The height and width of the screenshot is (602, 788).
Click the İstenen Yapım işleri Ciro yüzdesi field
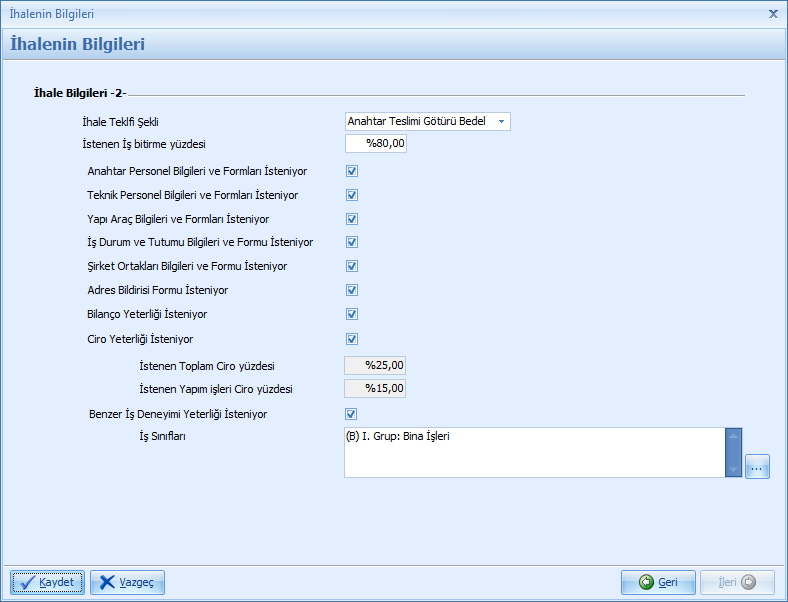[376, 389]
